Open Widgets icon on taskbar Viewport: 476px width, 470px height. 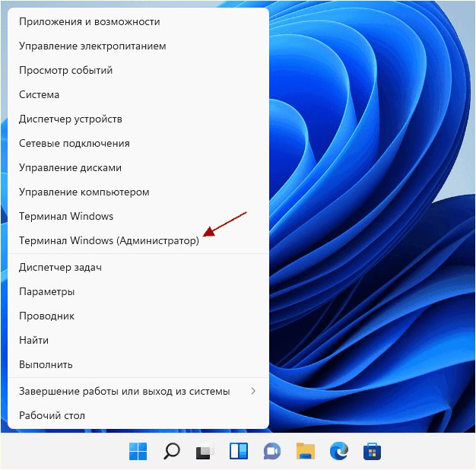pos(239,451)
